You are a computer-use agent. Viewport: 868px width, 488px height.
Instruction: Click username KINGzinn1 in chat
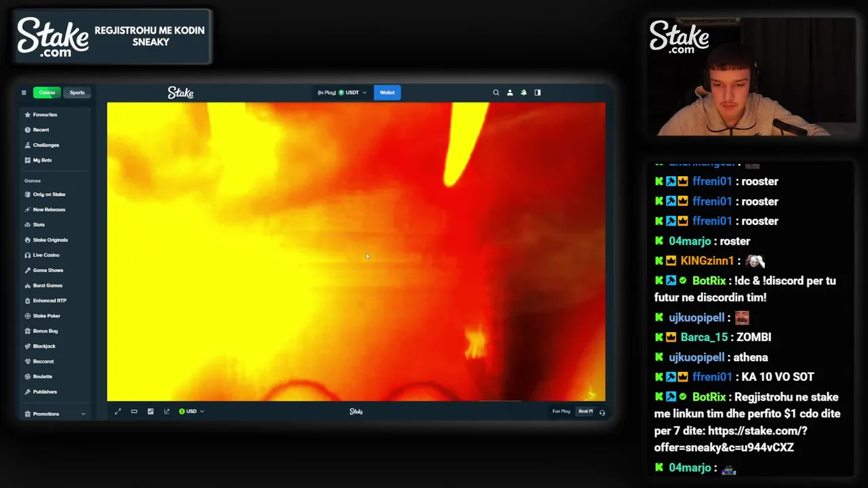coord(707,261)
